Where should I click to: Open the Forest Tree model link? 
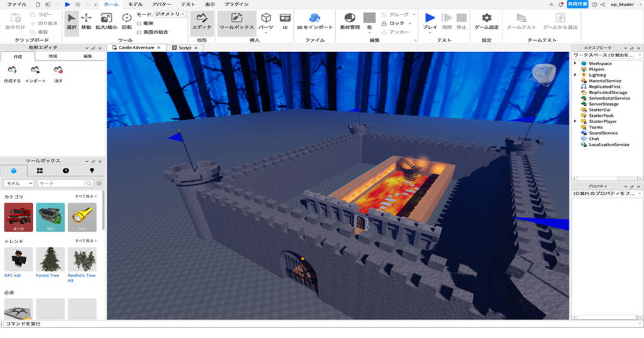coord(47,276)
